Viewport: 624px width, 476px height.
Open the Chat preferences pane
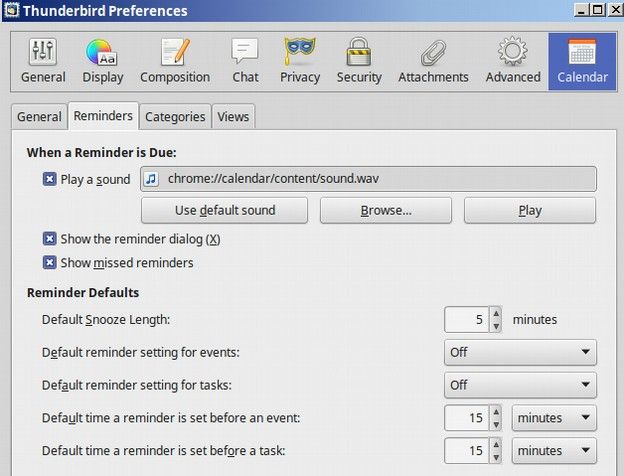pyautogui.click(x=245, y=61)
